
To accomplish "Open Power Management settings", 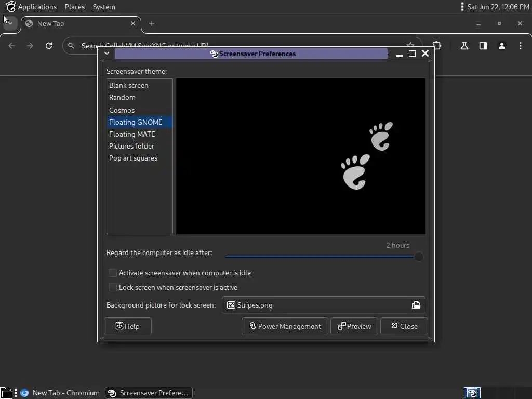I will coord(285,326).
